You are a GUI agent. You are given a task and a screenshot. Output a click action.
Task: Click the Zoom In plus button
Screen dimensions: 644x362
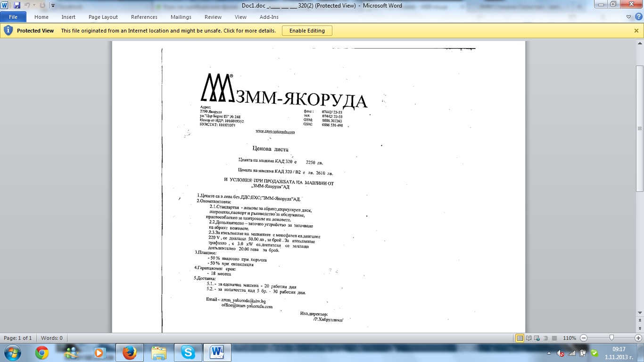click(638, 338)
